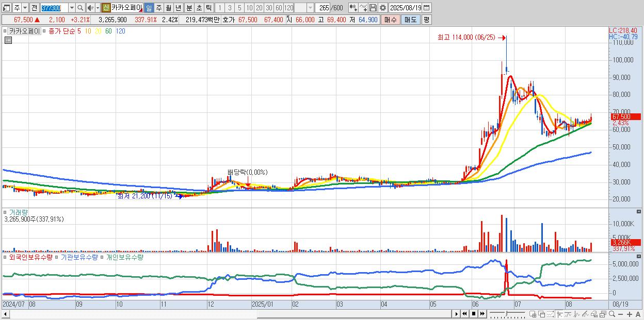Image resolution: width=644 pixels, height=320 pixels.
Task: Select the 년 yearly period tab
Action: 178,8
